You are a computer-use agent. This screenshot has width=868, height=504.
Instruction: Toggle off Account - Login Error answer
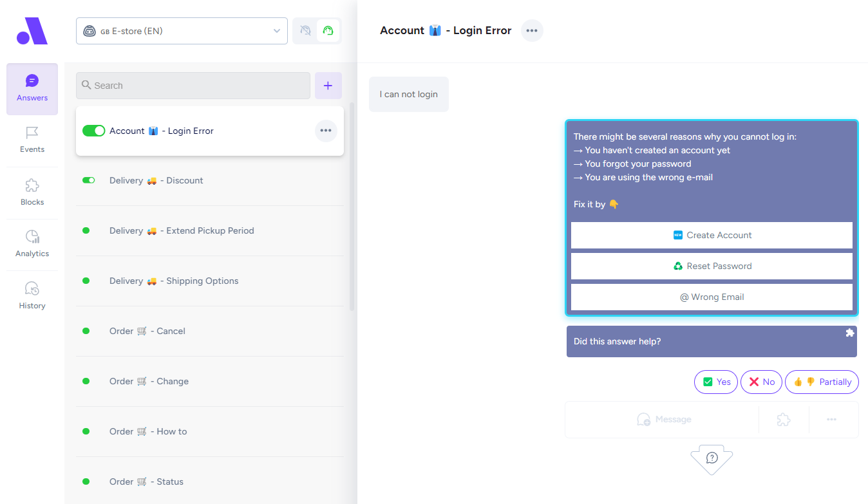(x=93, y=131)
